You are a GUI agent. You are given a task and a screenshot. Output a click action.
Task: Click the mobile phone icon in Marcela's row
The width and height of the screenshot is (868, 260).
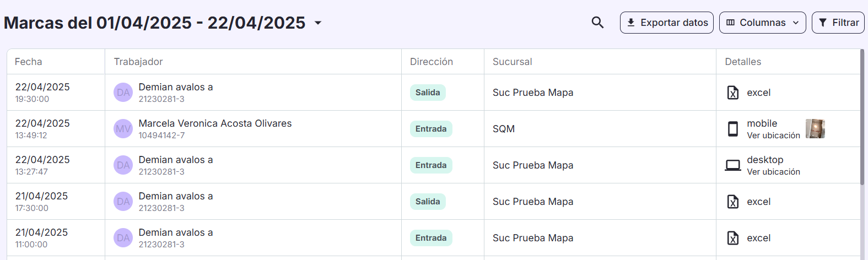733,129
